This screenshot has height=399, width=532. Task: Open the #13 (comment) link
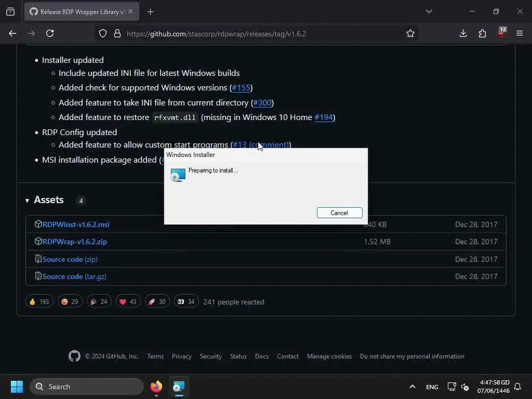click(261, 144)
